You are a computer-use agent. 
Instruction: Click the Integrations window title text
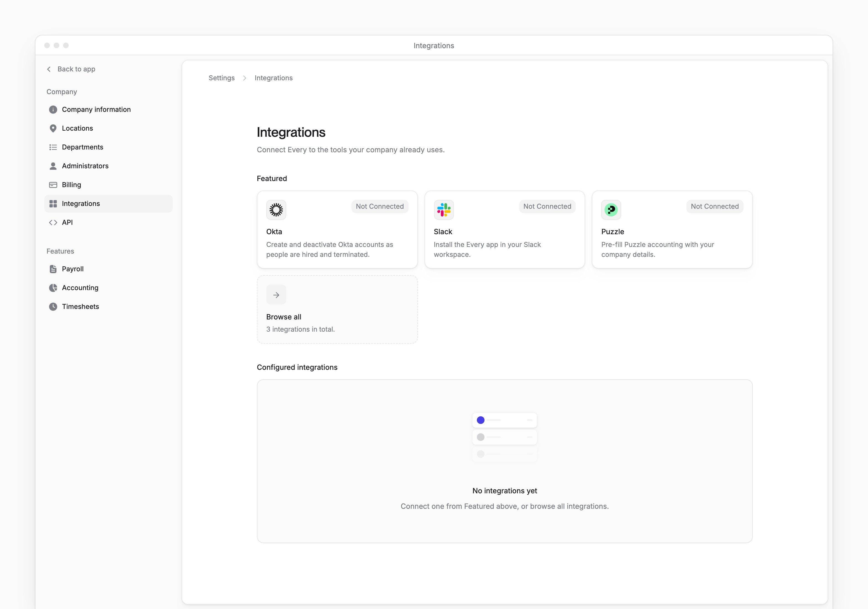click(x=434, y=46)
